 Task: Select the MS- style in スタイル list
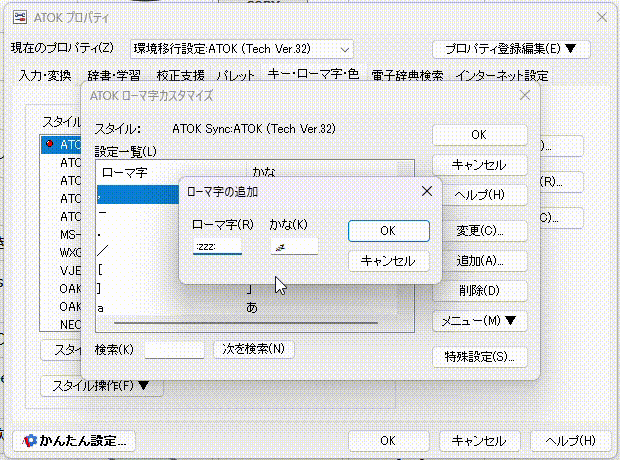70,235
